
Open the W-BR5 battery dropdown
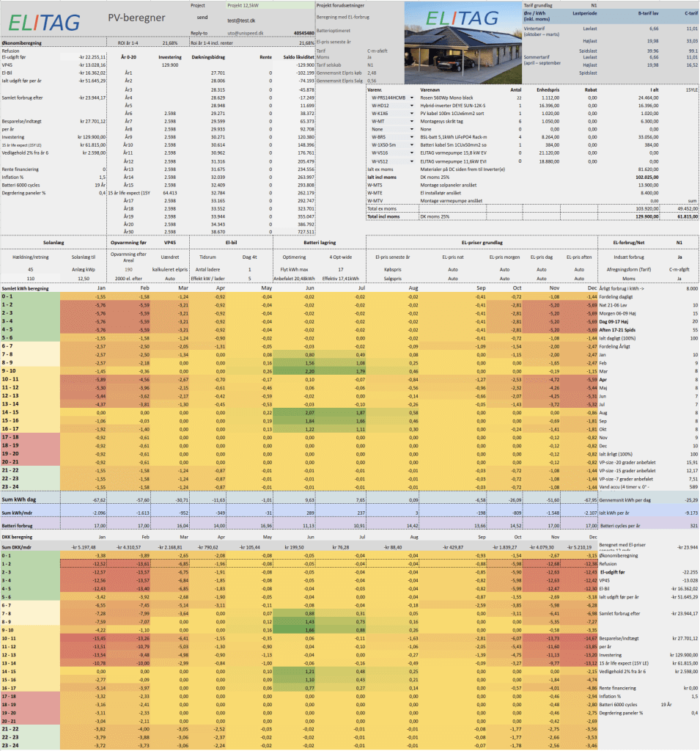coord(412,136)
